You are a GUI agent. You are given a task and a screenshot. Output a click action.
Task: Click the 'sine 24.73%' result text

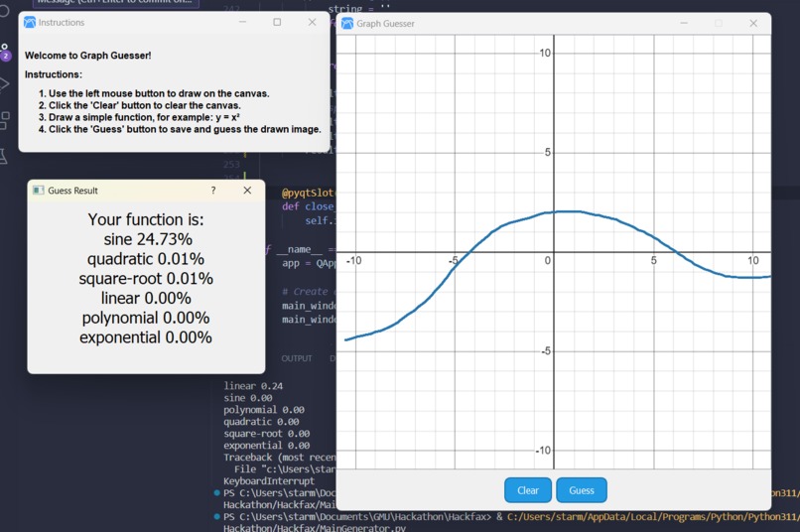point(148,239)
